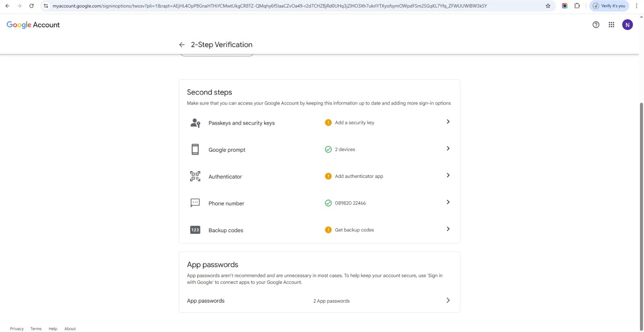Expand the Phone number row chevron
644x332 pixels.
pyautogui.click(x=448, y=202)
